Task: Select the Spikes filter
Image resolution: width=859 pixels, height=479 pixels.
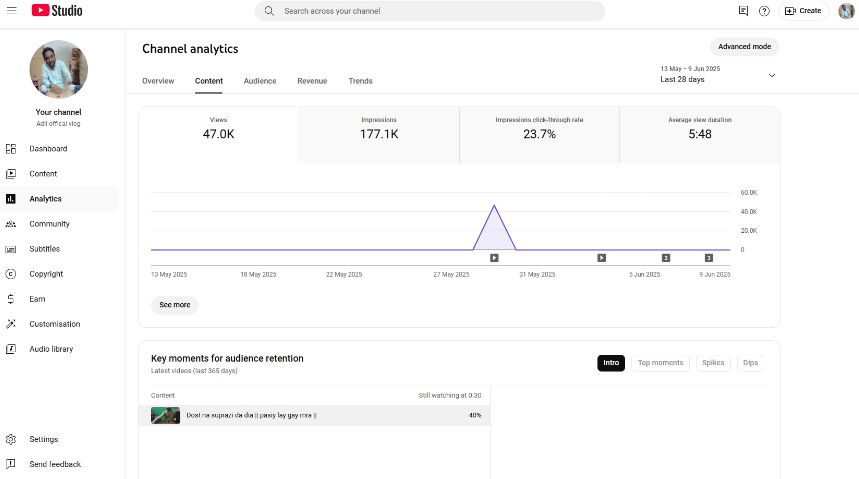Action: point(713,363)
